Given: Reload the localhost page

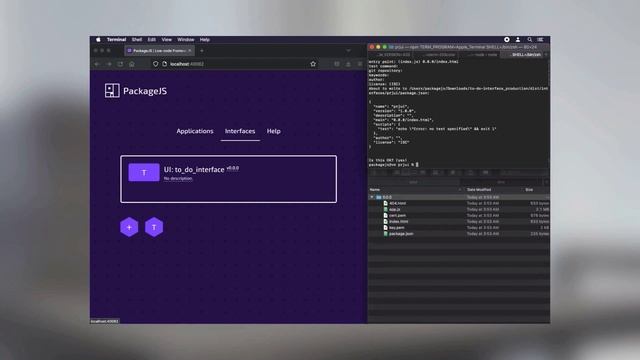Looking at the screenshot, I should (x=120, y=64).
